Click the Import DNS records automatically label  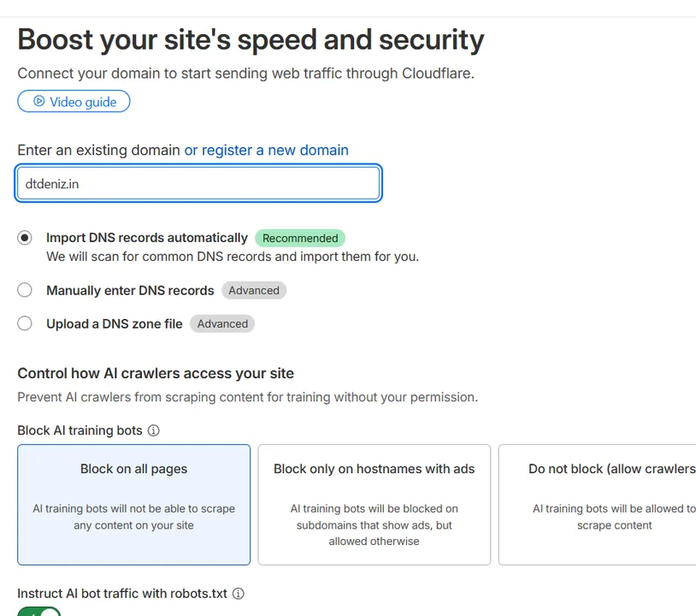[x=147, y=238]
